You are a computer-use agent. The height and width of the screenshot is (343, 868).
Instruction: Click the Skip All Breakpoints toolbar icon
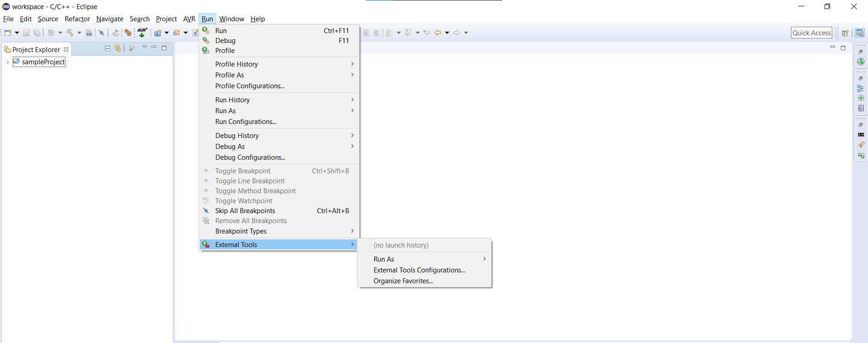pyautogui.click(x=102, y=33)
